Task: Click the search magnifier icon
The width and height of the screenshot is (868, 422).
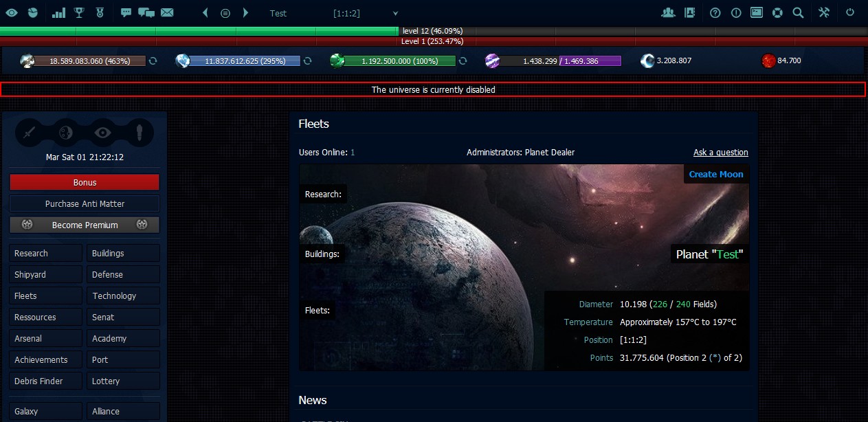Action: (x=798, y=12)
